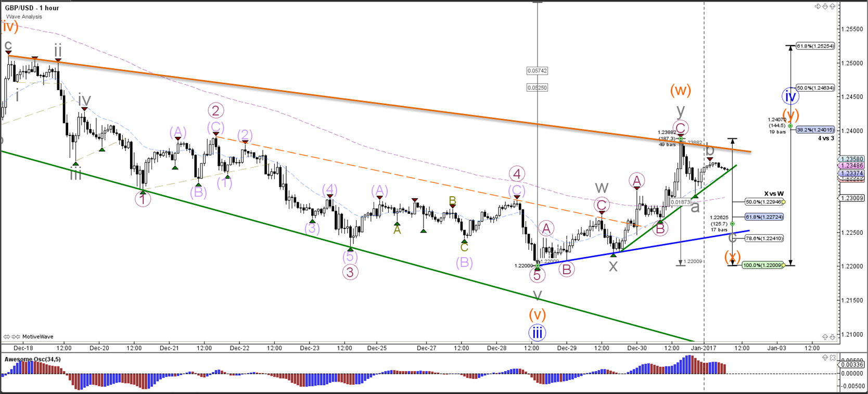The height and width of the screenshot is (394, 868).
Task: Click the MotiveWave watermark label
Action: (37, 337)
